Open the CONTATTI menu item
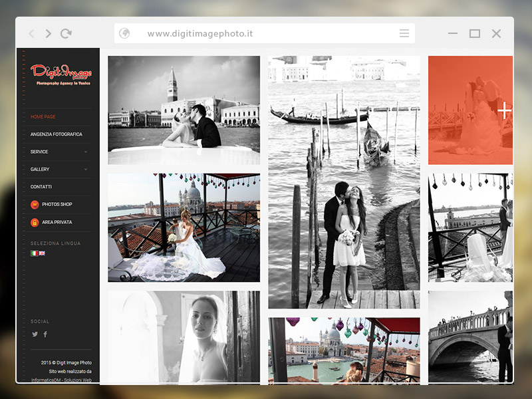The height and width of the screenshot is (399, 532). coord(41,187)
